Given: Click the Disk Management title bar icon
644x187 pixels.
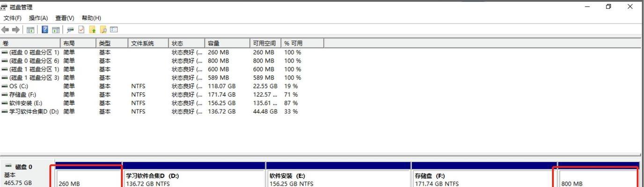Looking at the screenshot, I should pyautogui.click(x=4, y=7).
